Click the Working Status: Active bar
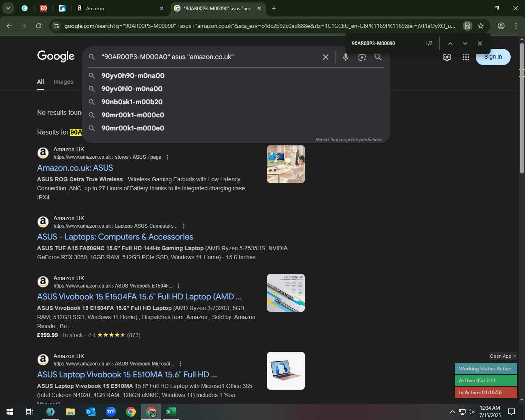The width and height of the screenshot is (525, 420). (486, 369)
